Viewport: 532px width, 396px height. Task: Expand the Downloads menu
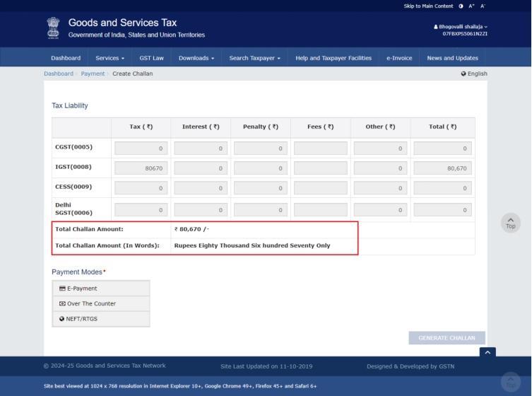pos(196,58)
